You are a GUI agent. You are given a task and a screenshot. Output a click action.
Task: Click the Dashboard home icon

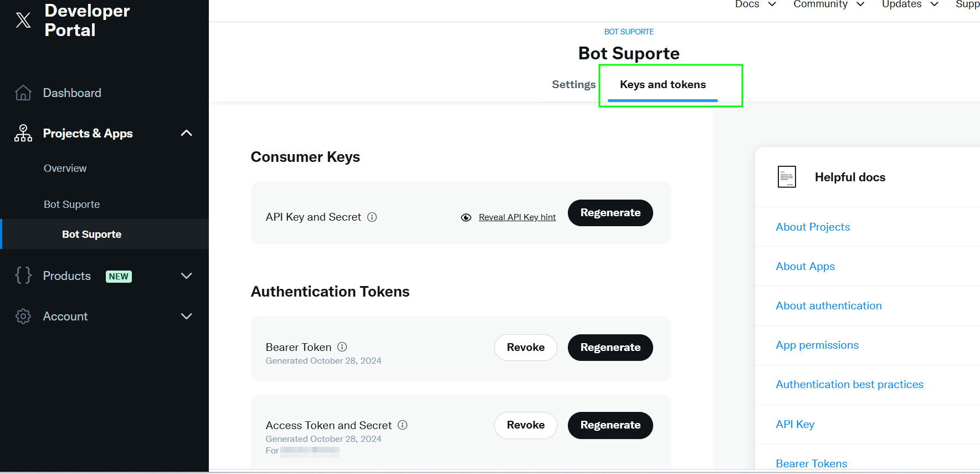(x=23, y=93)
